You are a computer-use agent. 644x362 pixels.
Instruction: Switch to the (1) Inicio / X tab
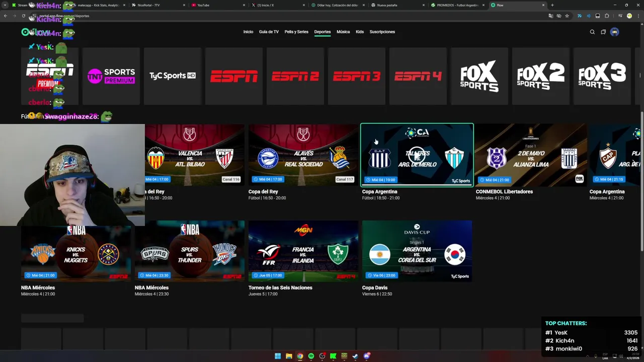278,5
